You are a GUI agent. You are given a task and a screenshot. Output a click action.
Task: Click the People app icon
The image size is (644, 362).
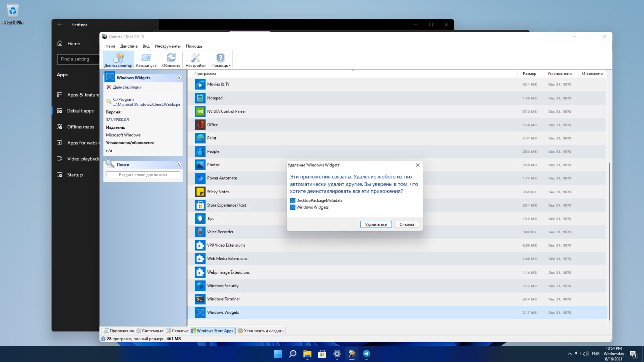point(200,151)
